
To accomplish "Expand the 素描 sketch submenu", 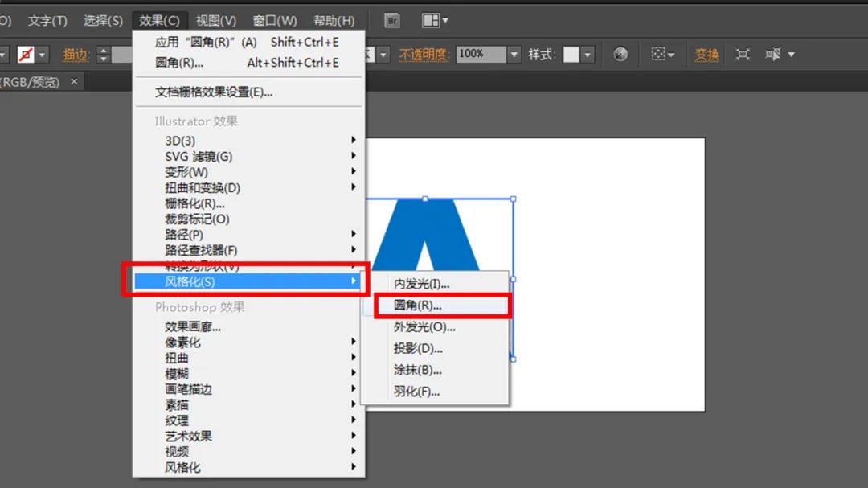I will tap(248, 405).
